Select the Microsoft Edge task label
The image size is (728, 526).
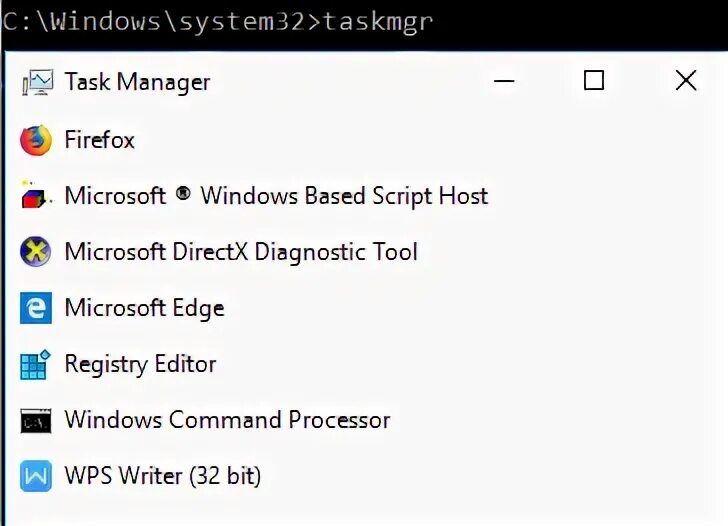[x=144, y=308]
